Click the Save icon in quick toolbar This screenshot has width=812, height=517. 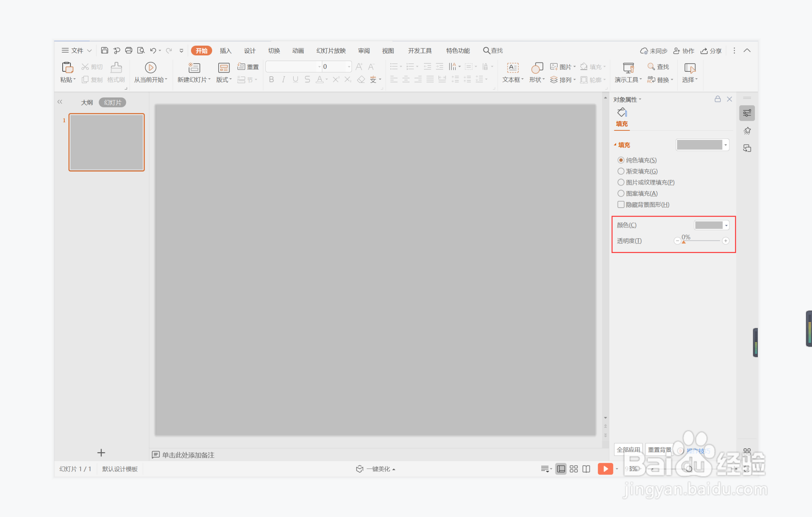point(104,51)
